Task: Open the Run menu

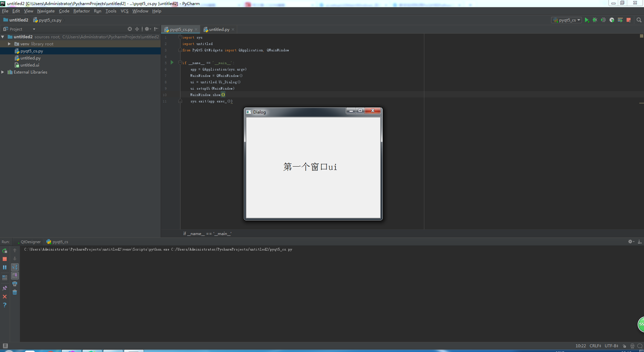Action: (97, 11)
